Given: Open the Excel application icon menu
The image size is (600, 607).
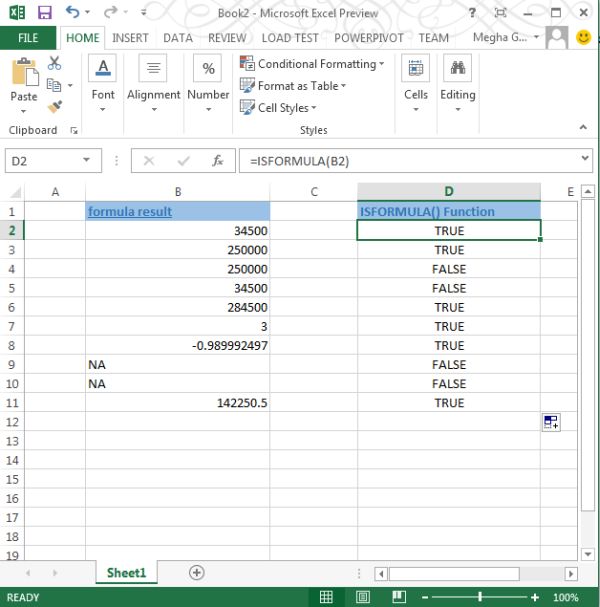Looking at the screenshot, I should (x=17, y=12).
